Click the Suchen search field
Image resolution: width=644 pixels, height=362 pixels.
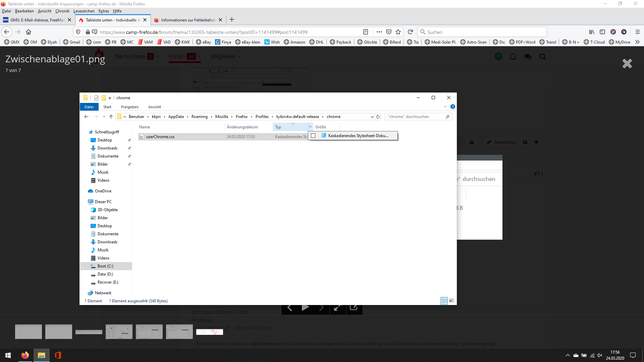pos(483,32)
